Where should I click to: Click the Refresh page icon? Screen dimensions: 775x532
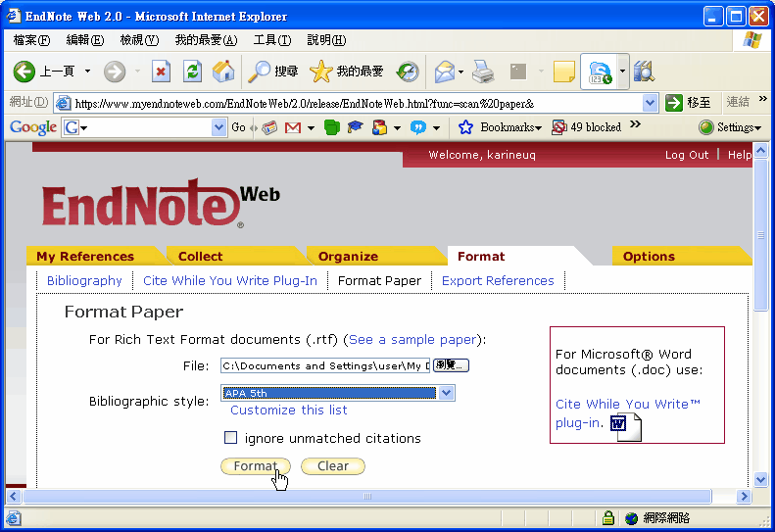click(x=193, y=72)
